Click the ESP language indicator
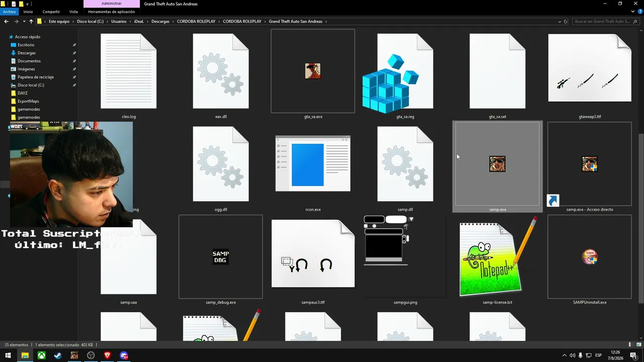 [x=598, y=355]
